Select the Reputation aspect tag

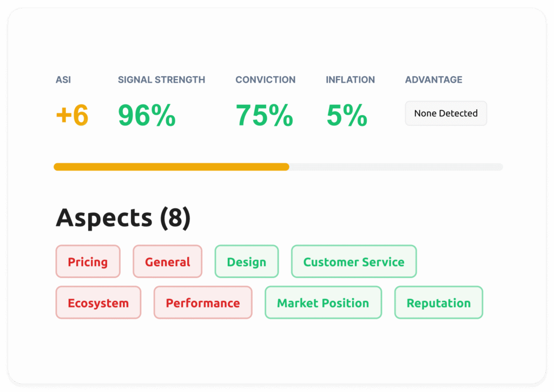click(438, 303)
